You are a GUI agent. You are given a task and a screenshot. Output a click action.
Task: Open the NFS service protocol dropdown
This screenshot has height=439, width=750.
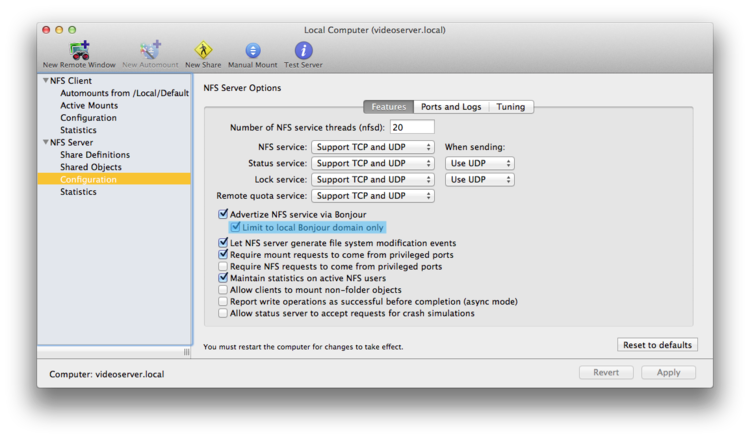373,147
